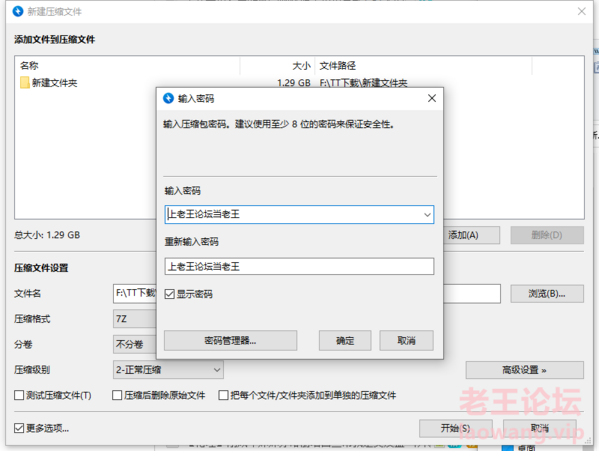
Task: Open the 压缩格式 7Z dropdown
Action: [135, 318]
